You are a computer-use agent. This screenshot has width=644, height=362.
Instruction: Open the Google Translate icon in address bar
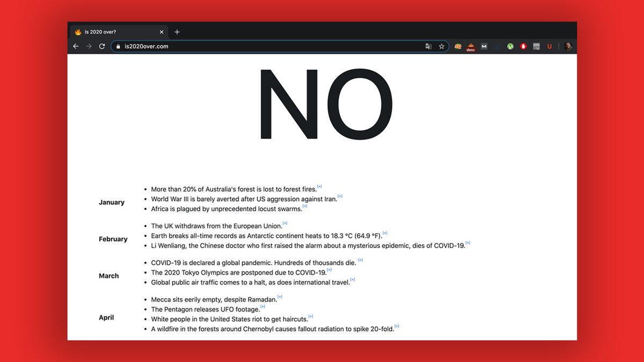point(428,47)
